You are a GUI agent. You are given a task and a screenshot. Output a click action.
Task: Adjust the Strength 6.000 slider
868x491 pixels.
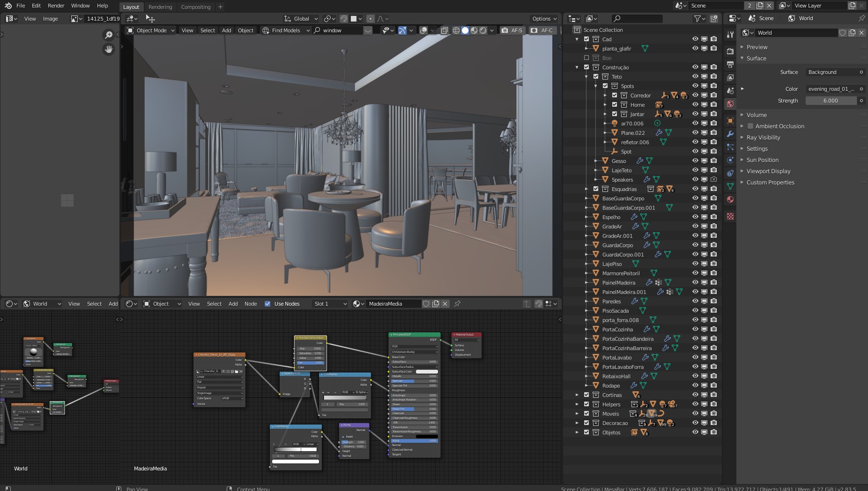(831, 101)
